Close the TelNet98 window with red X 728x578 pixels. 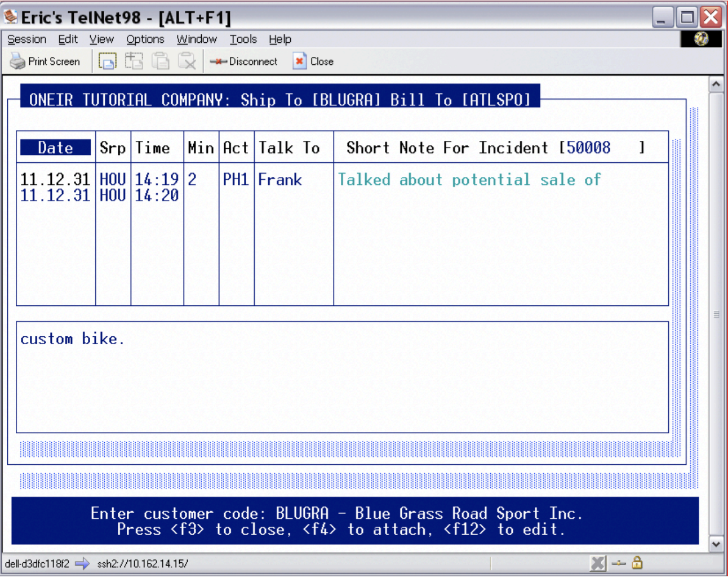pyautogui.click(x=711, y=17)
